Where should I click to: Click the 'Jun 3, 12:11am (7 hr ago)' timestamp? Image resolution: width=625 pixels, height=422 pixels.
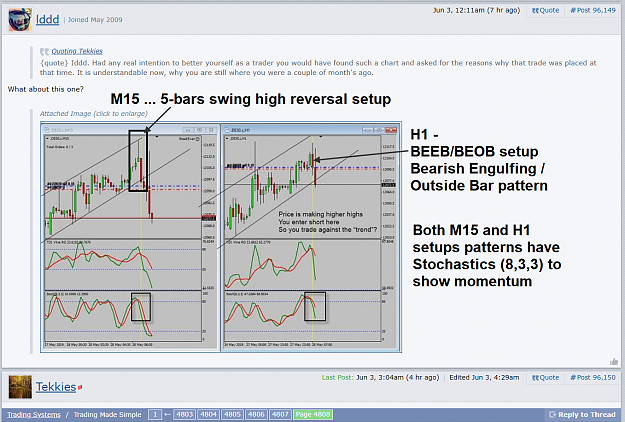[x=476, y=10]
